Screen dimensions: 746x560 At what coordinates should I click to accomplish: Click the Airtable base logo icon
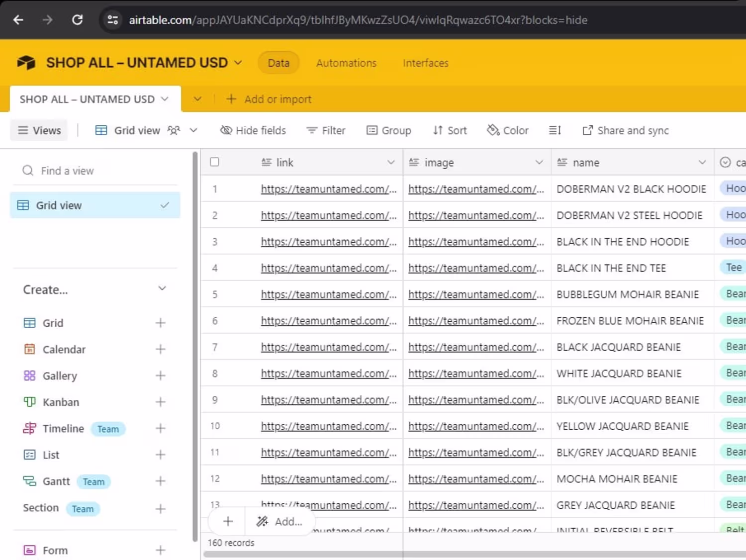click(x=26, y=63)
